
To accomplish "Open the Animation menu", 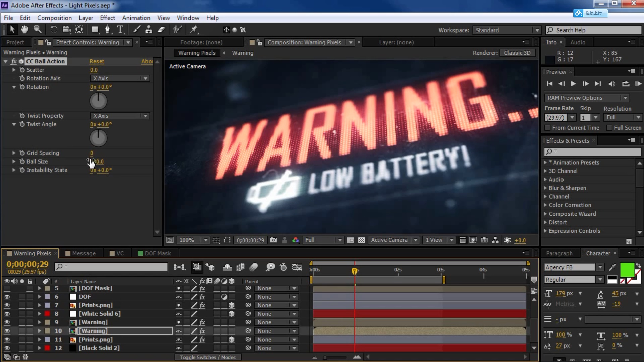I will pyautogui.click(x=136, y=18).
